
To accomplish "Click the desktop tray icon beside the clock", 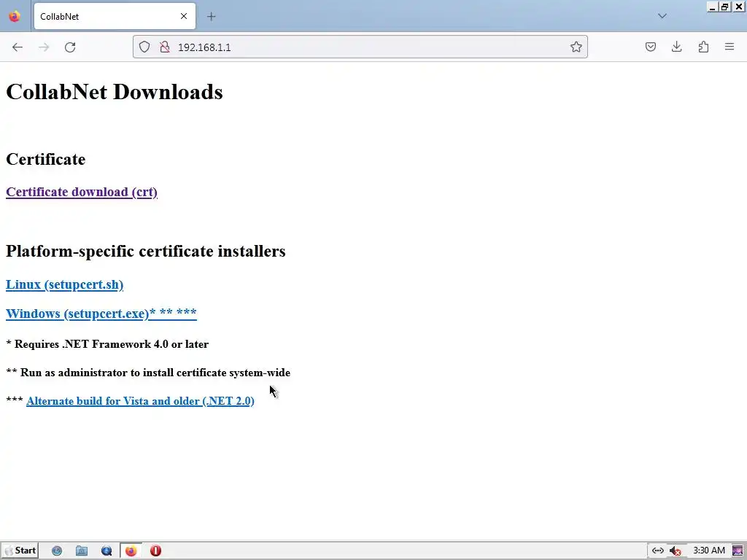I will 738,551.
